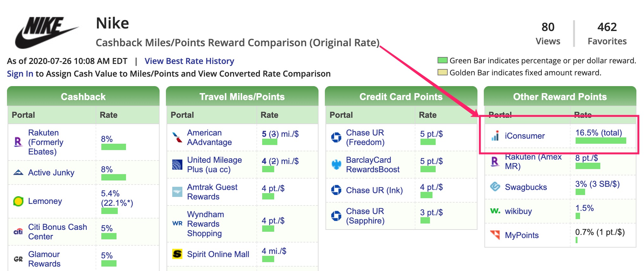
Task: Open the iConsumer portal link
Action: tap(525, 136)
